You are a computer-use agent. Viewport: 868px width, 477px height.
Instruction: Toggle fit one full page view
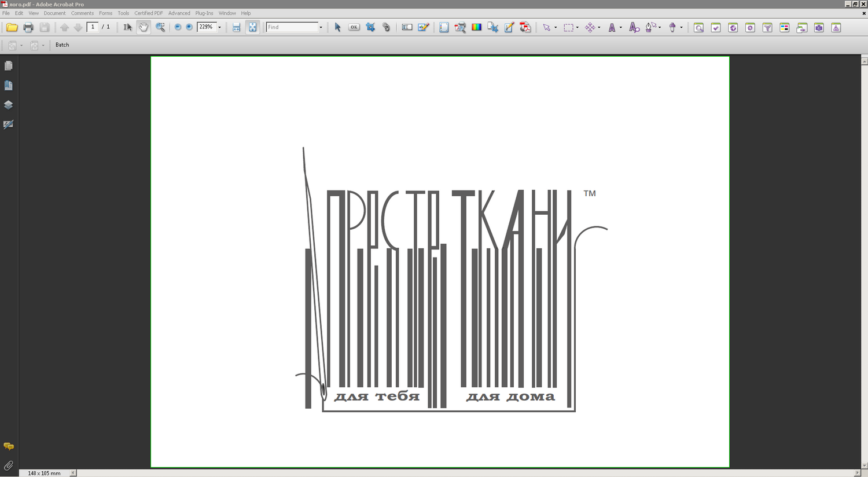(x=253, y=27)
